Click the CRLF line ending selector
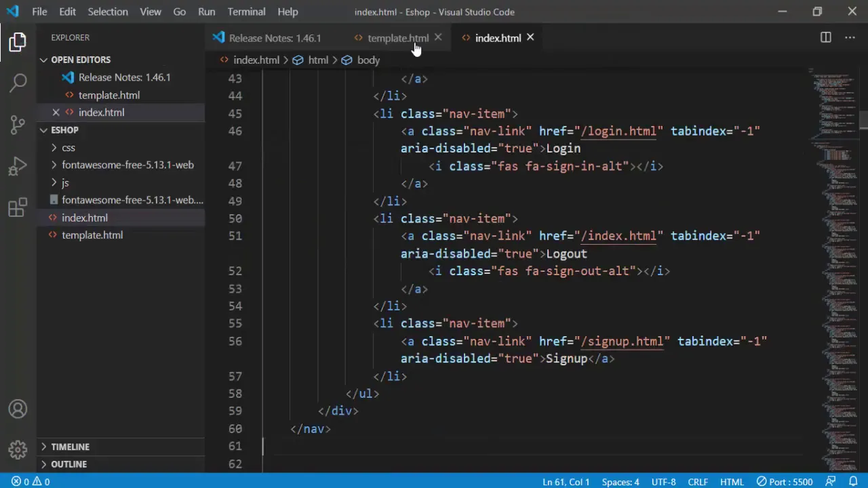The width and height of the screenshot is (868, 488). [697, 482]
